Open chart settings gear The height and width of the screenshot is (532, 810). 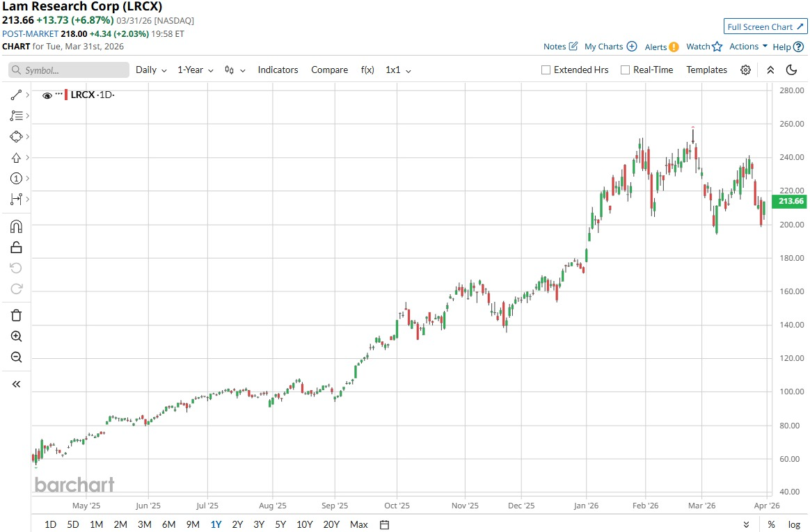tap(745, 70)
